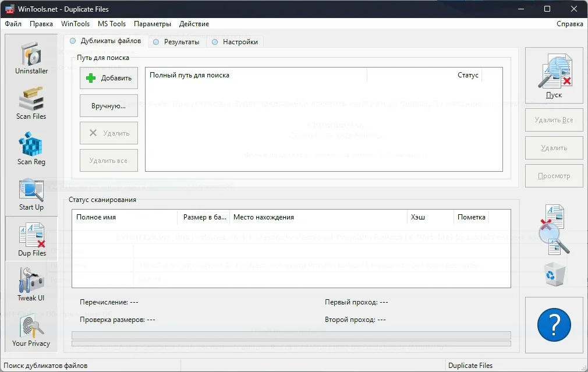The image size is (588, 372).
Task: Switch to the Start Up tool
Action: [x=31, y=194]
